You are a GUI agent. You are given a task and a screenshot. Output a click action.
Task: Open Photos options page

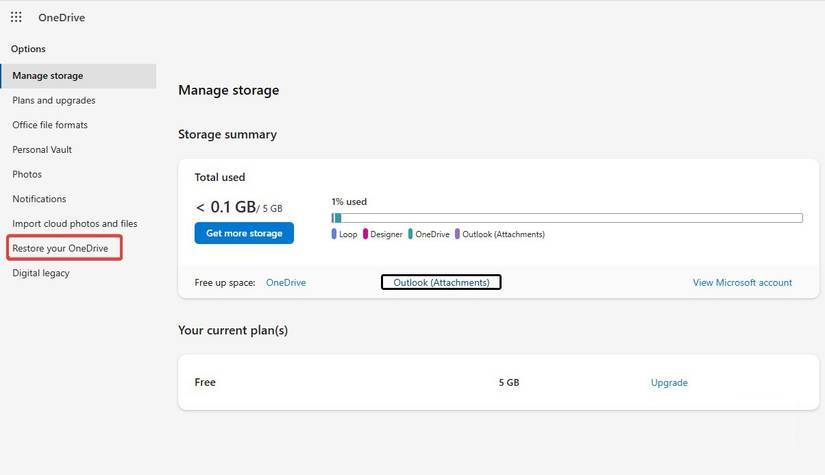pyautogui.click(x=27, y=175)
